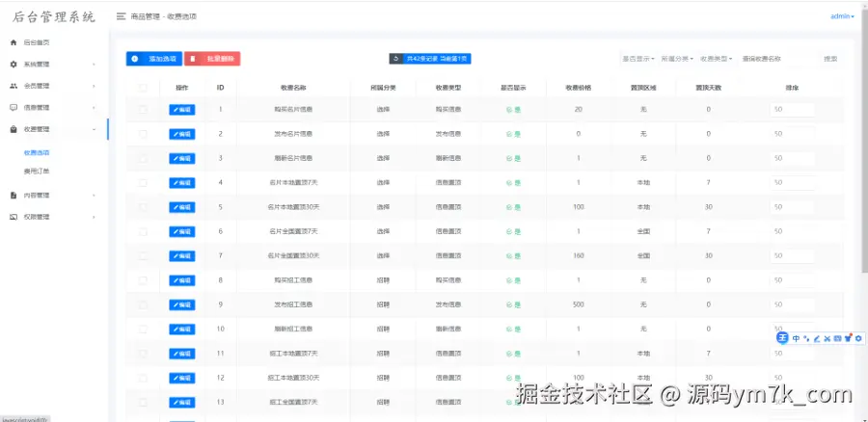Click the 后台管理系统 title logo
Image resolution: width=868 pixels, height=422 pixels.
(x=54, y=17)
